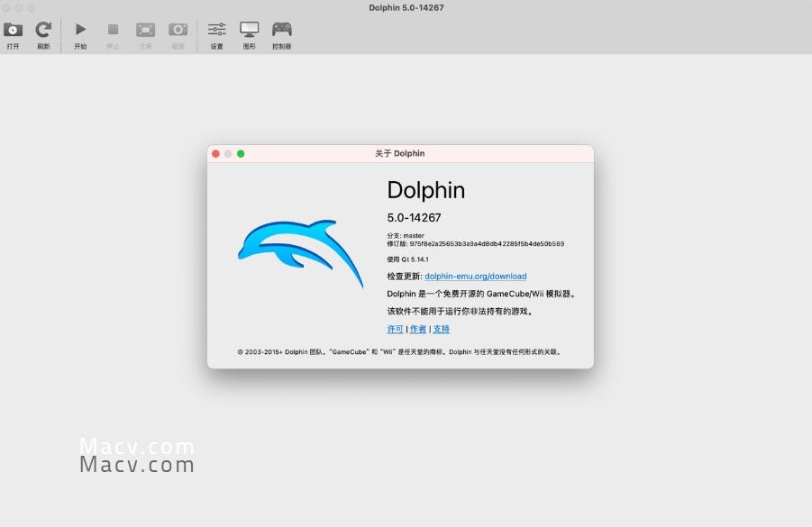
Task: Close the 关于 Dolphin dialog
Action: tap(215, 153)
